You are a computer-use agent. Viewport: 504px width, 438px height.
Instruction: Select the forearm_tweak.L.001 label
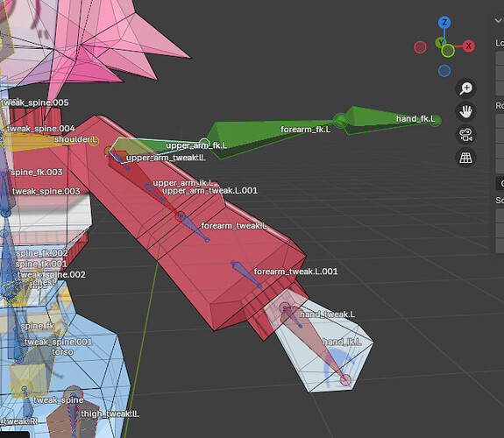click(x=295, y=272)
